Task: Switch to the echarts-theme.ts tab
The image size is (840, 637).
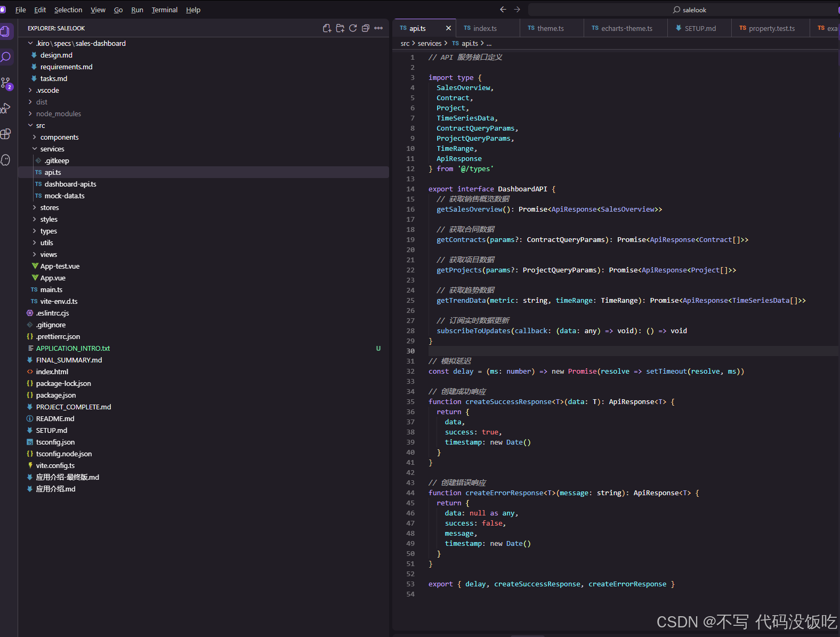Action: (626, 28)
